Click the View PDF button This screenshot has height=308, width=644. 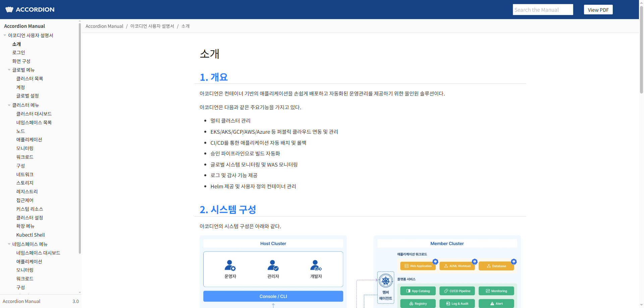point(598,10)
